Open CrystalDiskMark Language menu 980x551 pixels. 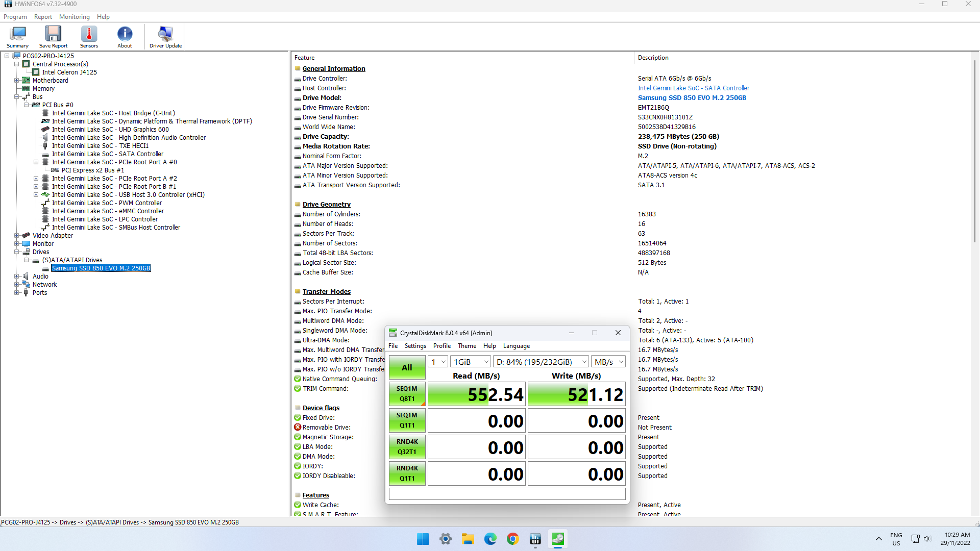516,346
